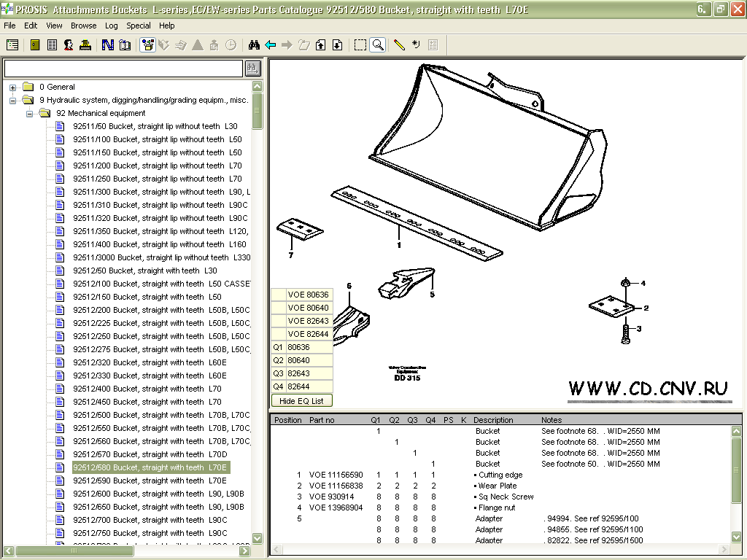Image resolution: width=747 pixels, height=560 pixels.
Task: Click the tree list view toolbar icon
Action: pos(12,45)
